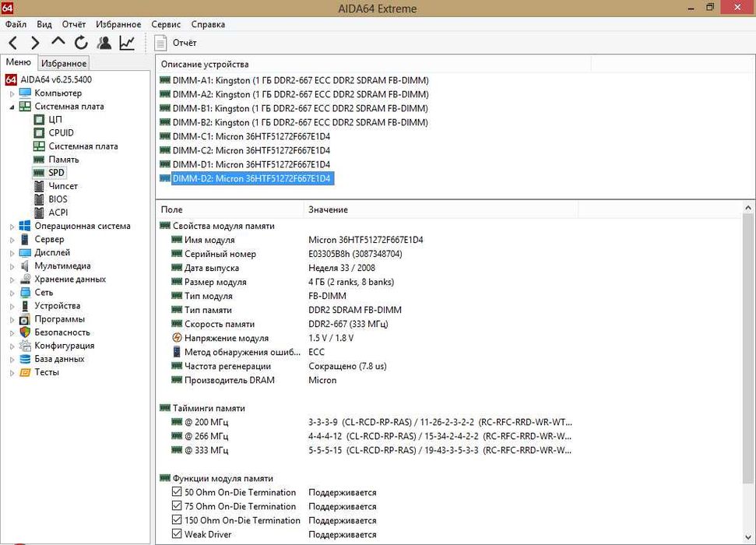
Task: Open the graph chart toolbar icon
Action: pos(127,43)
